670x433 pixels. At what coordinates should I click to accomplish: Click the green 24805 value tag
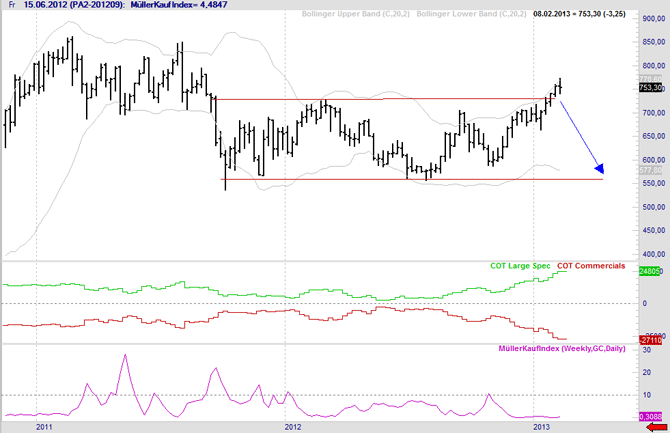click(x=651, y=271)
